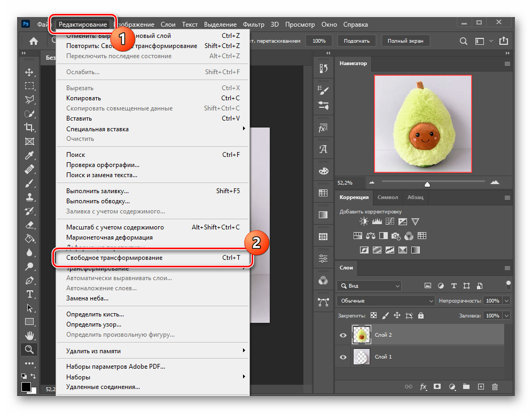The height and width of the screenshot is (413, 532).
Task: Toggle lock transparent pixels icon
Action: pos(373,316)
